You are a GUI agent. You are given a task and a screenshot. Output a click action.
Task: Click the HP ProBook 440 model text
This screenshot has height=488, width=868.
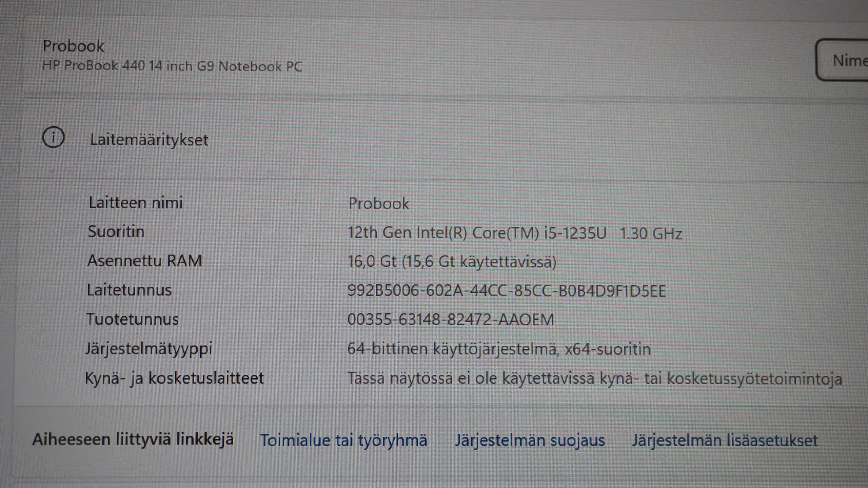[x=172, y=66]
